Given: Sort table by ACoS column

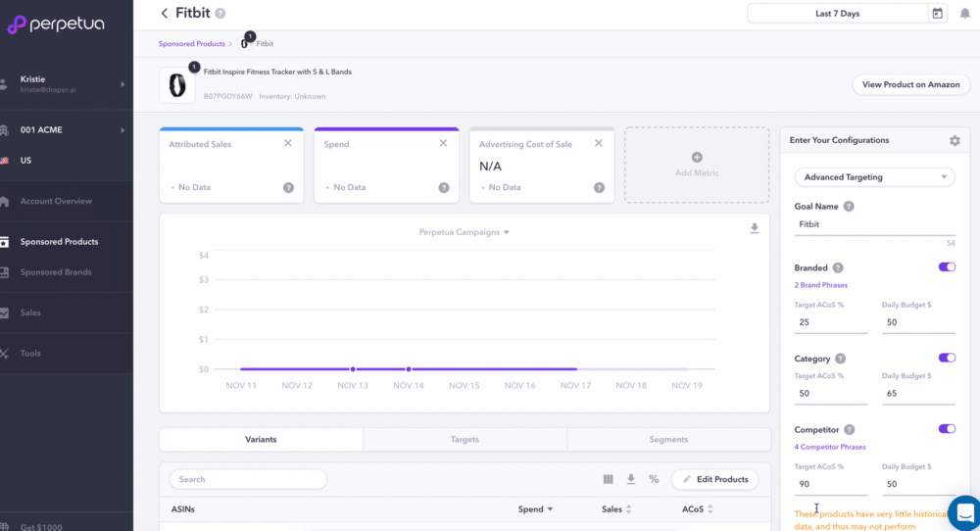Looking at the screenshot, I should tap(697, 509).
